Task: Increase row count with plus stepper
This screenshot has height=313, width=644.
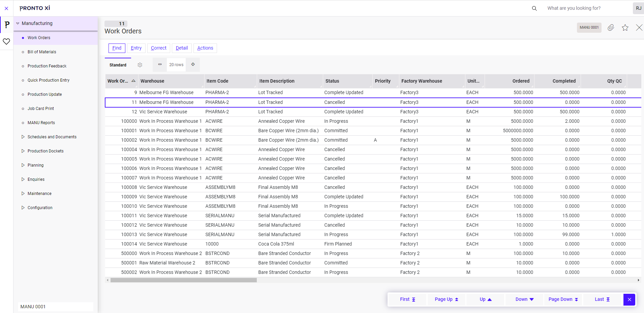Action: (x=193, y=64)
